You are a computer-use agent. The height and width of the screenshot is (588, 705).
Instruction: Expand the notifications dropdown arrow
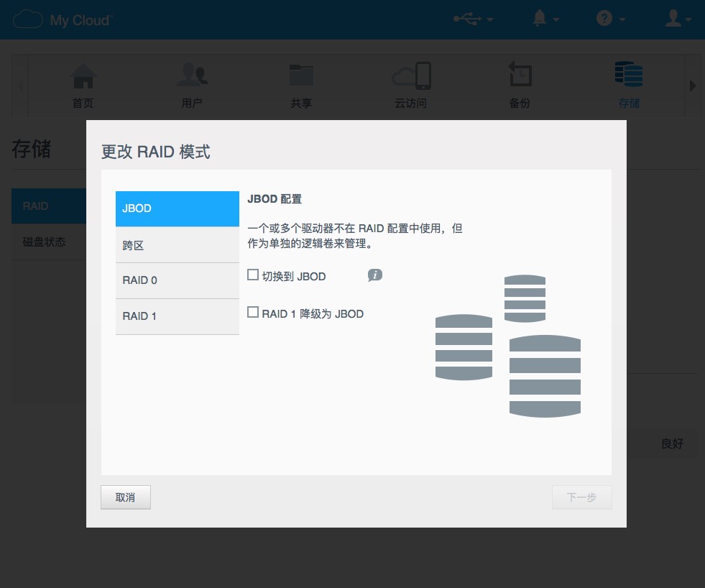pos(556,20)
